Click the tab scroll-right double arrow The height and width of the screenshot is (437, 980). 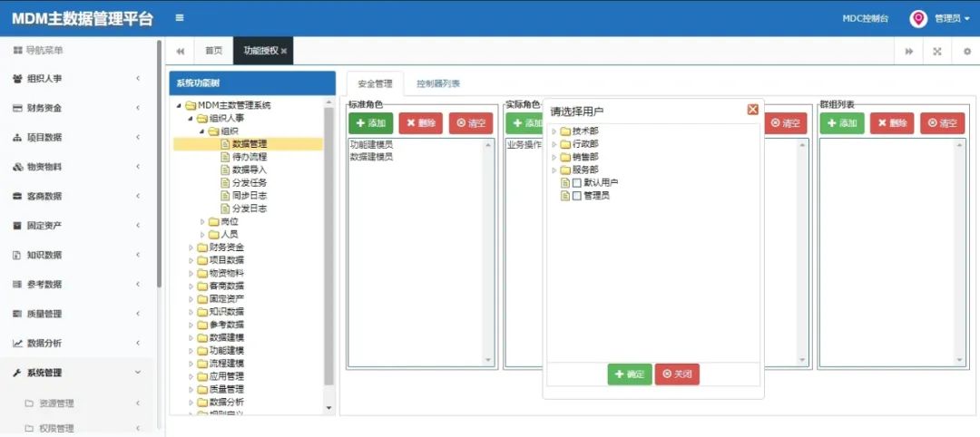tap(908, 51)
